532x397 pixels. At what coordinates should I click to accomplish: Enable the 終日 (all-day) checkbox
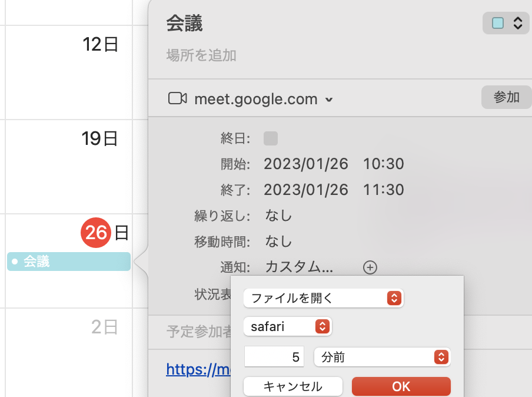(271, 137)
